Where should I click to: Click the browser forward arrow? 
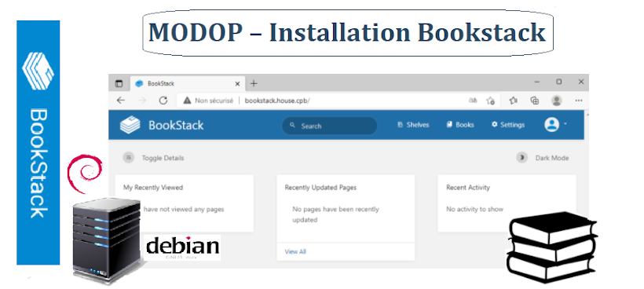[x=142, y=101]
